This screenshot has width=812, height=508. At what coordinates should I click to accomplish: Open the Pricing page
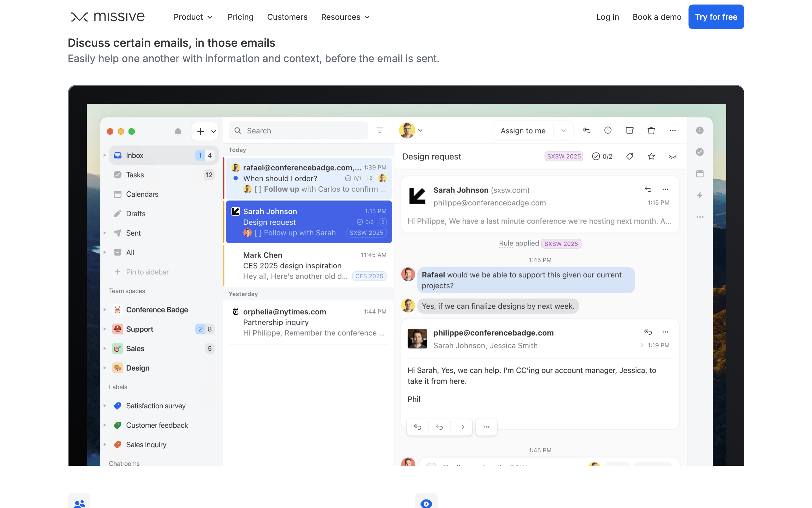coord(240,17)
